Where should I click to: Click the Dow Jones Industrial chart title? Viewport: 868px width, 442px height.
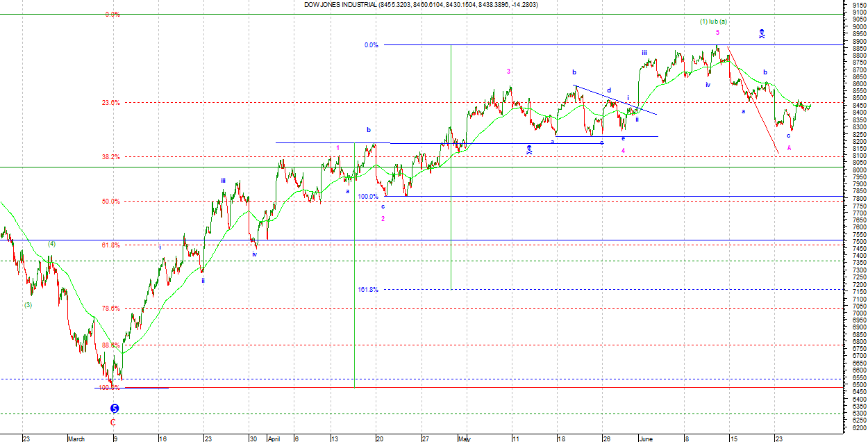[420, 5]
